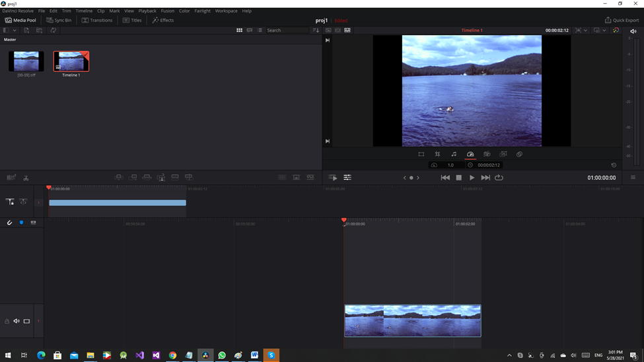644x362 pixels.
Task: Select the Timeline 1 thumbnail in media pool
Action: click(x=71, y=61)
